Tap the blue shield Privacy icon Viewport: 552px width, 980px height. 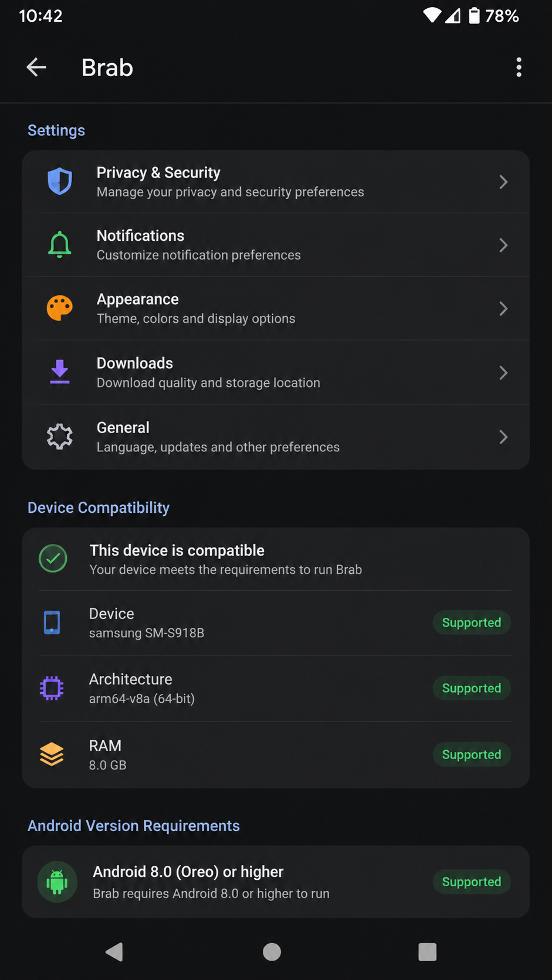(x=60, y=182)
